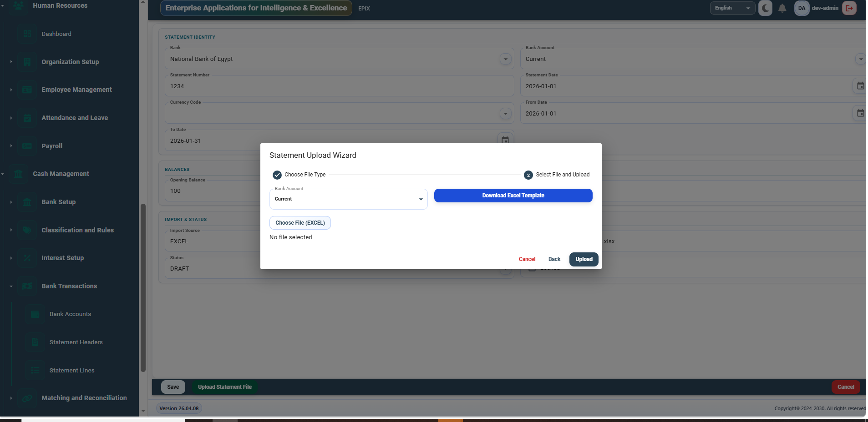
Task: Click the No file selected text
Action: click(290, 237)
